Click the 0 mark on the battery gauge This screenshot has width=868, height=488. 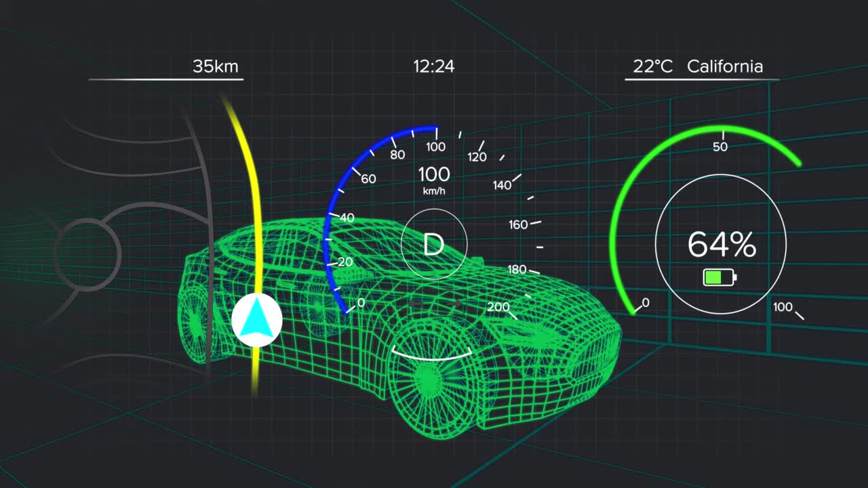tap(645, 302)
